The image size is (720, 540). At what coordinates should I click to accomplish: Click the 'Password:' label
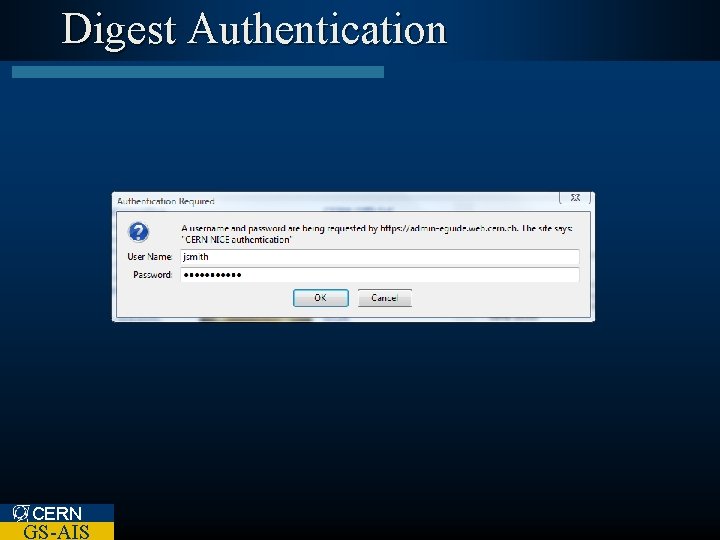pos(152,275)
